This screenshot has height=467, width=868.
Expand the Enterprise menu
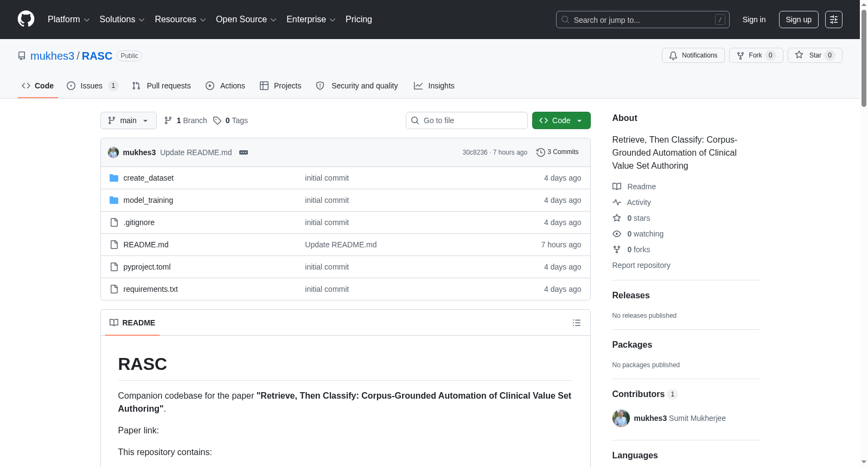(311, 20)
